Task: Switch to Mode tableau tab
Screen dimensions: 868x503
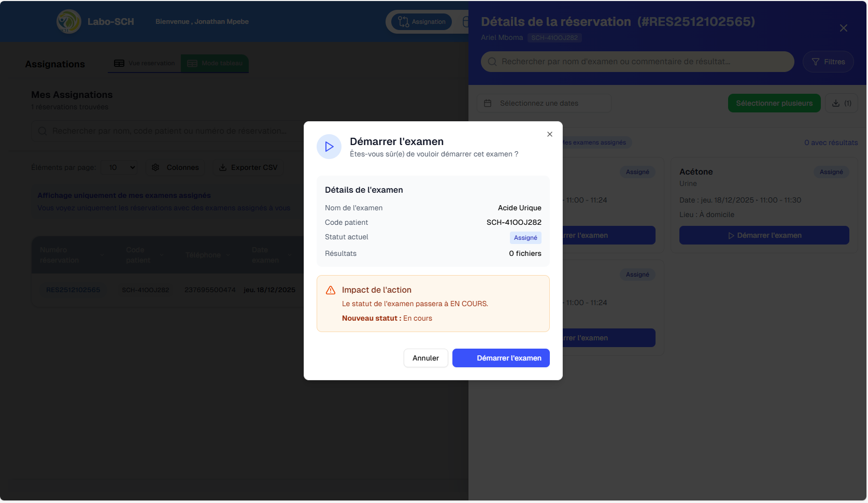Action: [x=215, y=63]
